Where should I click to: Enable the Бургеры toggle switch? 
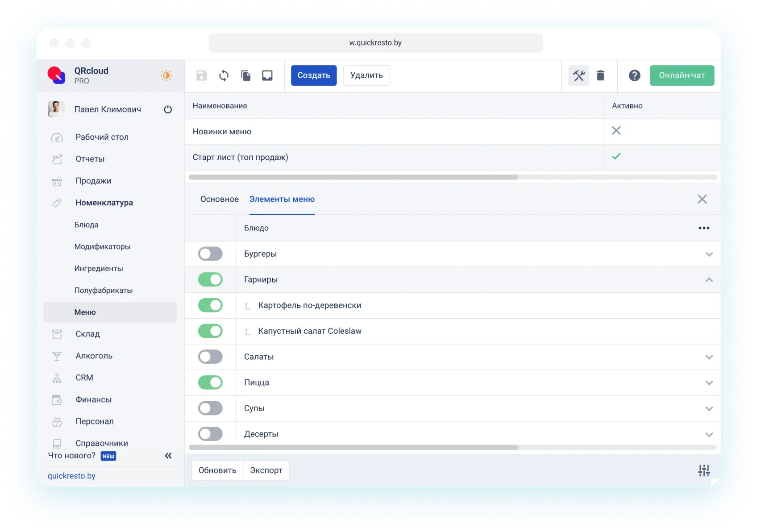pyautogui.click(x=210, y=254)
